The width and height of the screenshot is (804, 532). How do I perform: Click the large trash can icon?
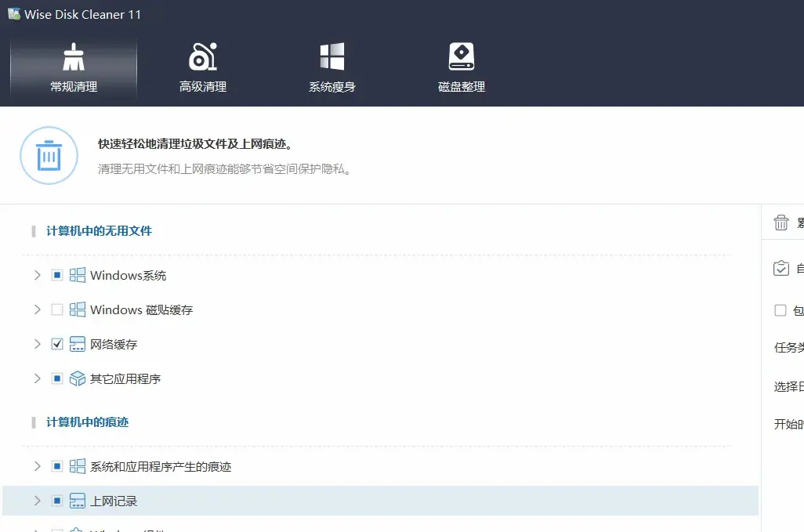pyautogui.click(x=49, y=155)
